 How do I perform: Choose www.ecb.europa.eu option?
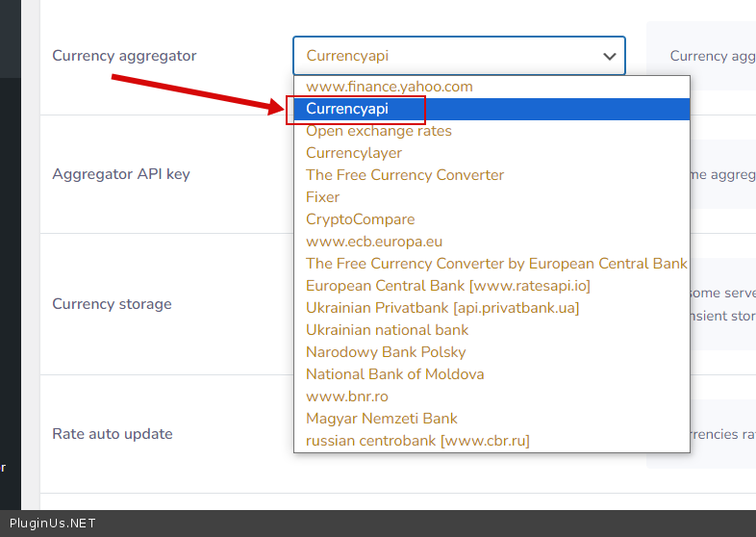coord(374,242)
